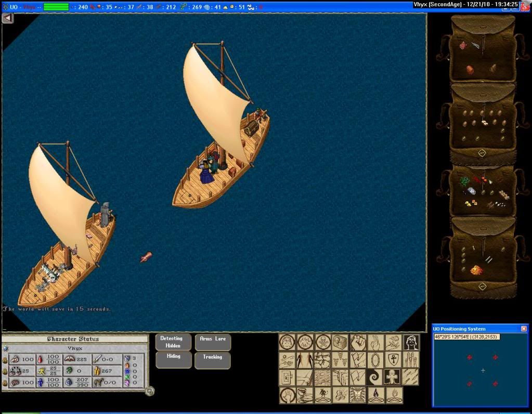Select the green reagent in the third backpack
The height and width of the screenshot is (414, 532).
[464, 182]
